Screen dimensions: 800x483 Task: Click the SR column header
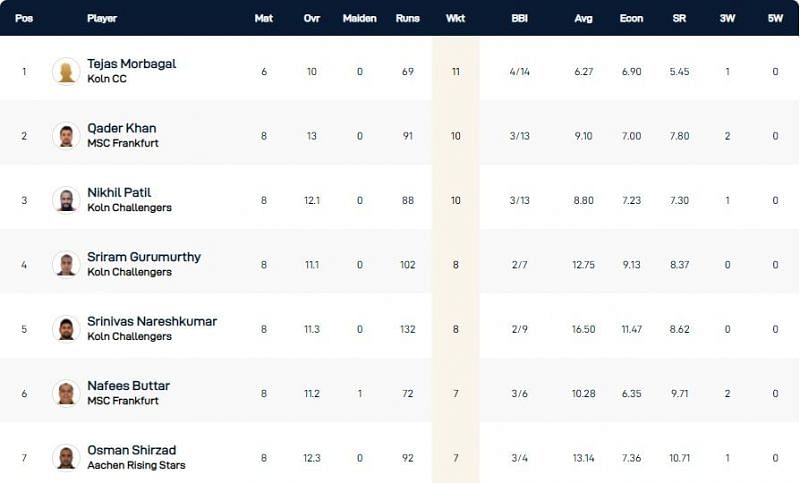(678, 18)
